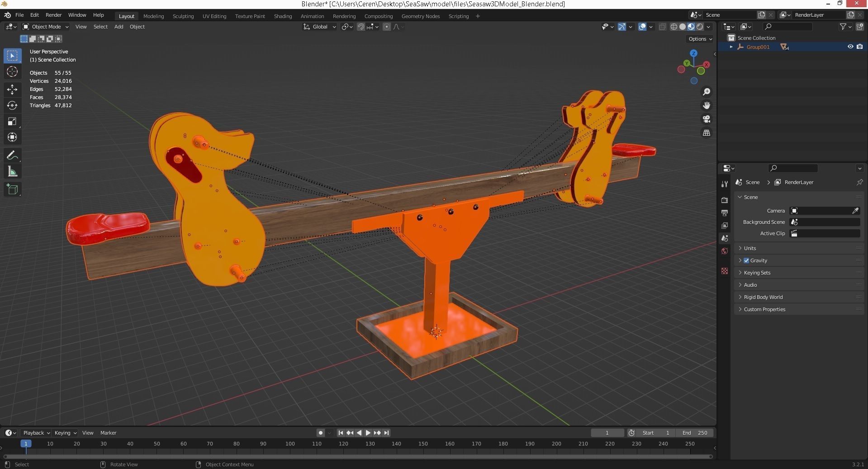Play the animation
The image size is (868, 469).
(x=368, y=433)
